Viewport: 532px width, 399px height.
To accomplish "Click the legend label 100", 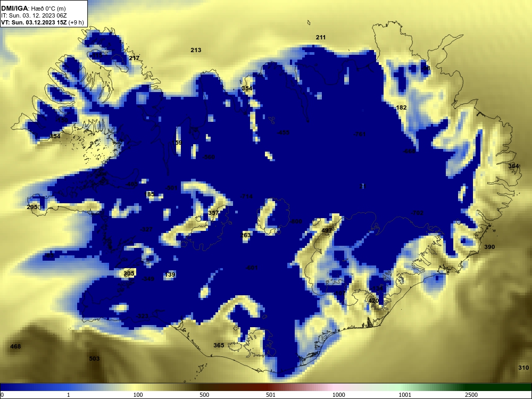I will (138, 395).
